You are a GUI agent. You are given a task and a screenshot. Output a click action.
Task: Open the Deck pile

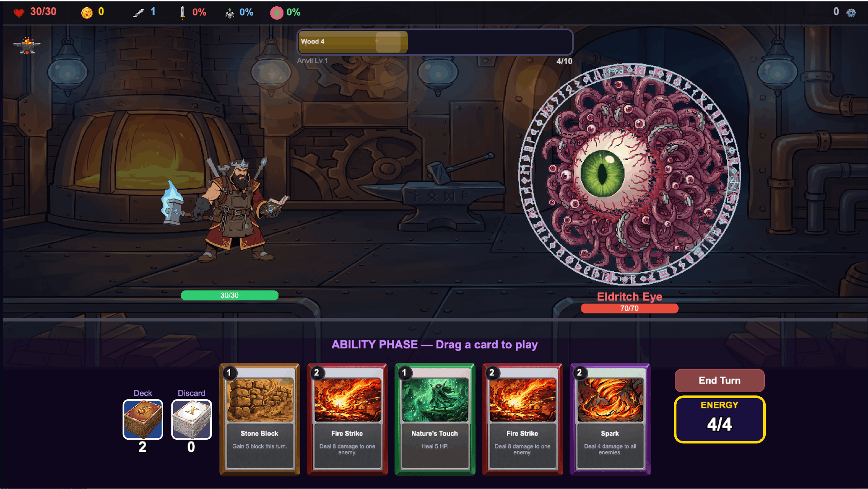[x=143, y=419]
